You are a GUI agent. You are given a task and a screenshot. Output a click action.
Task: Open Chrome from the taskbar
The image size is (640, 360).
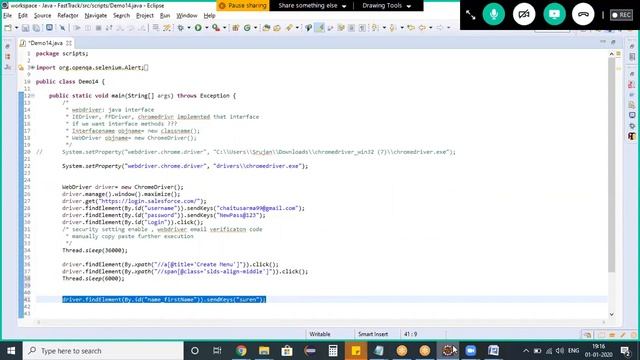coord(241,351)
